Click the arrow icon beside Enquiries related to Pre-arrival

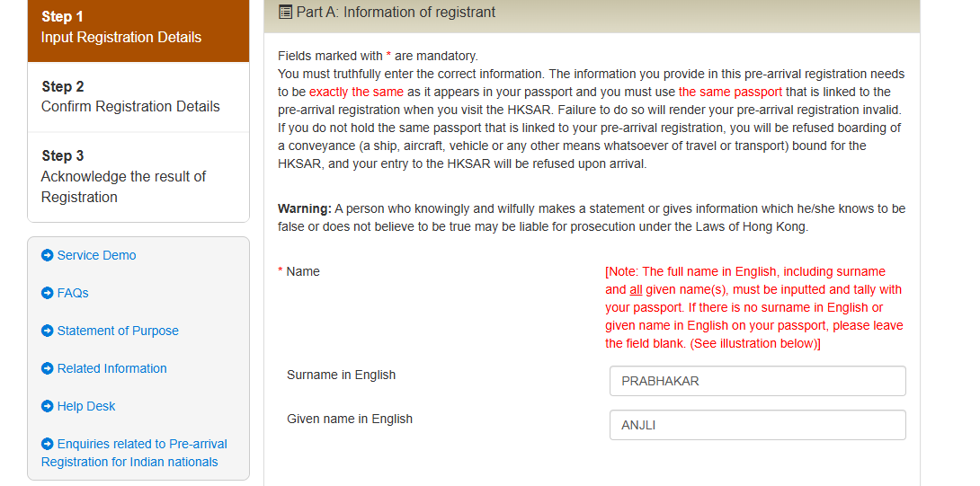[47, 444]
